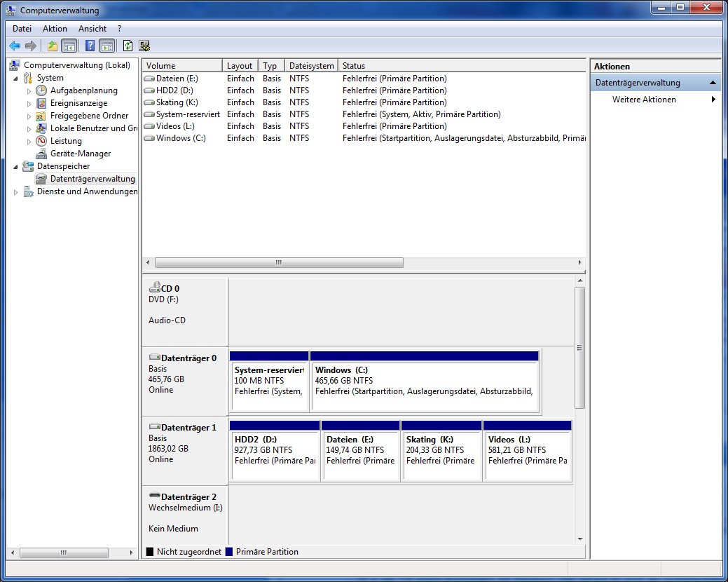Expand the Freigegebene Ordner node
Viewport: 728px width, 582px height.
[x=29, y=116]
